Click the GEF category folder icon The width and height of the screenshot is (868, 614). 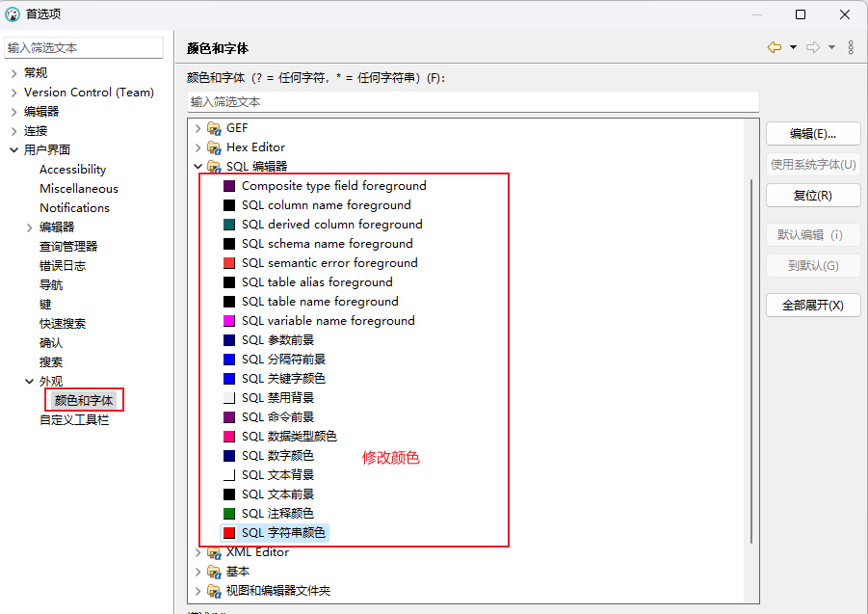(x=214, y=128)
